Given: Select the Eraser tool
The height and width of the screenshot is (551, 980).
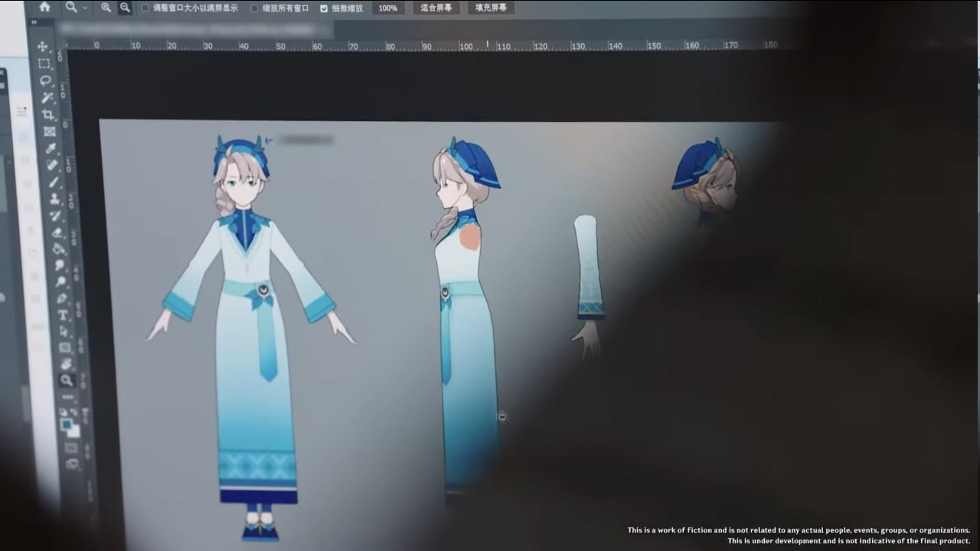Looking at the screenshot, I should [57, 232].
